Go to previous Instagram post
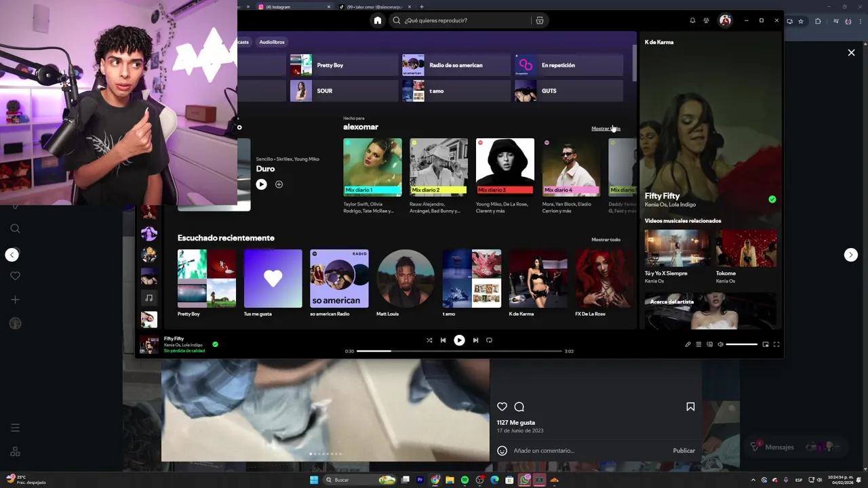The width and height of the screenshot is (868, 488). [12, 255]
